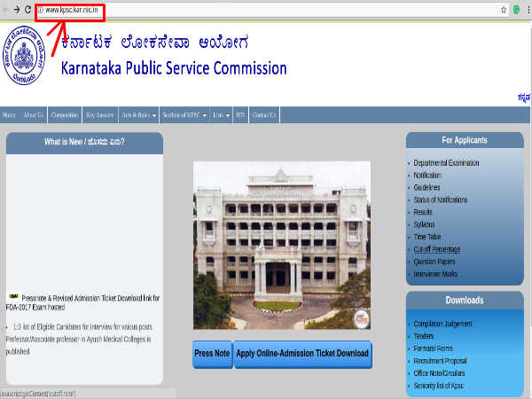This screenshot has width=532, height=399.
Task: Bookmark this page with the star icon
Action: tap(504, 10)
